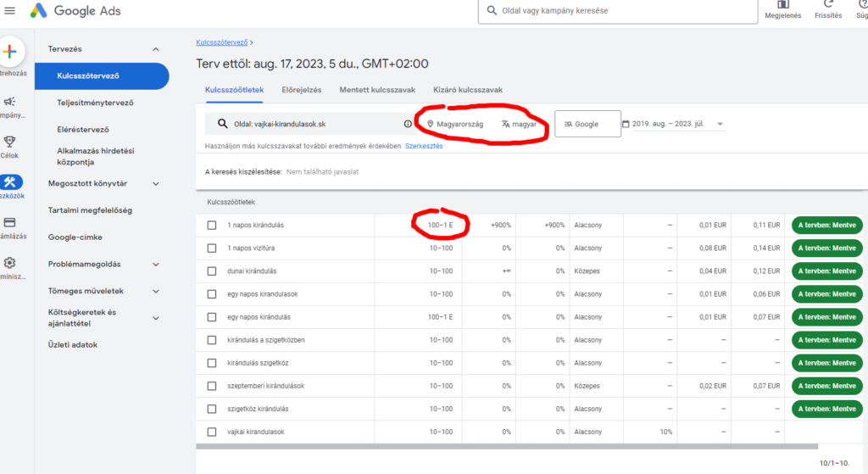This screenshot has height=474, width=868.
Task: Open Billing card icon in sidebar
Action: pyautogui.click(x=10, y=223)
